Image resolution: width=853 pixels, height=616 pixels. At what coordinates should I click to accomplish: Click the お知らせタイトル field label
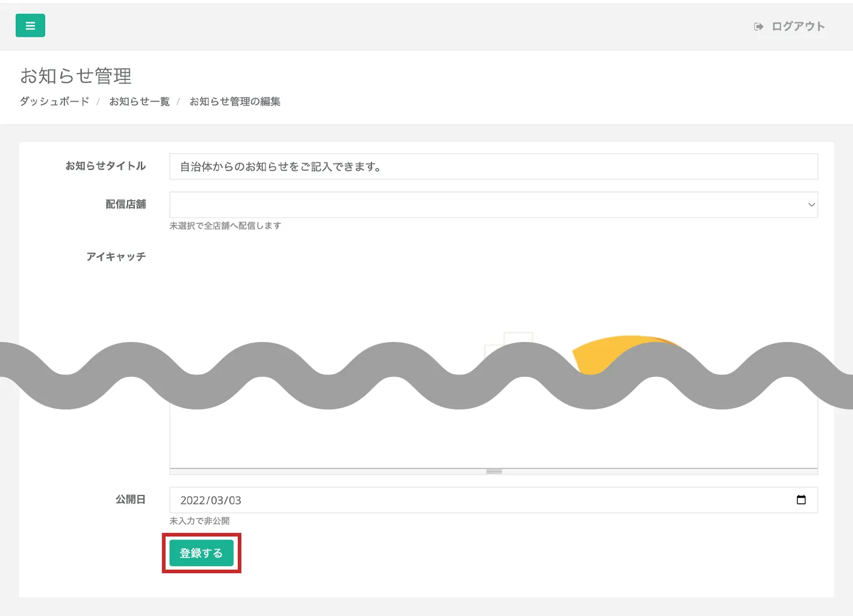tap(105, 166)
